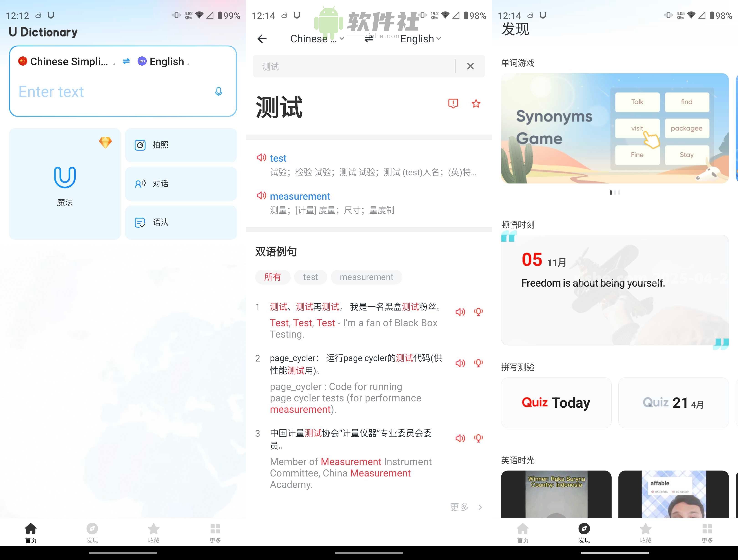Tap the record pronunciation icon beside example 1

tap(478, 312)
